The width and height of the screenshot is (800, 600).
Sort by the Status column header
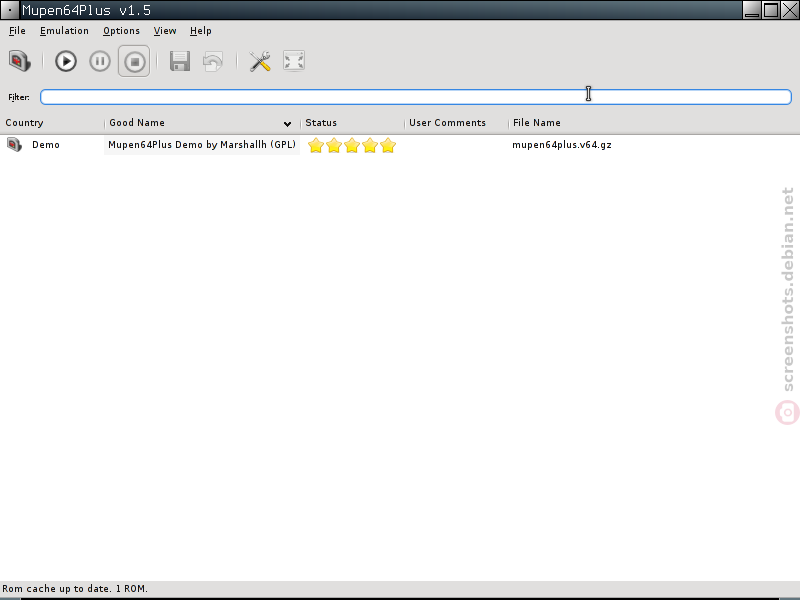[x=352, y=123]
